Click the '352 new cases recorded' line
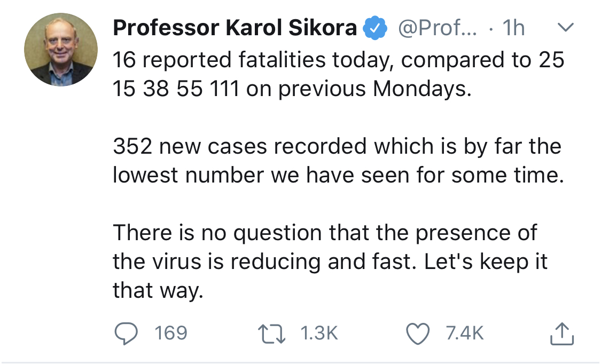Viewport: 601px width, 364px height. tap(337, 146)
